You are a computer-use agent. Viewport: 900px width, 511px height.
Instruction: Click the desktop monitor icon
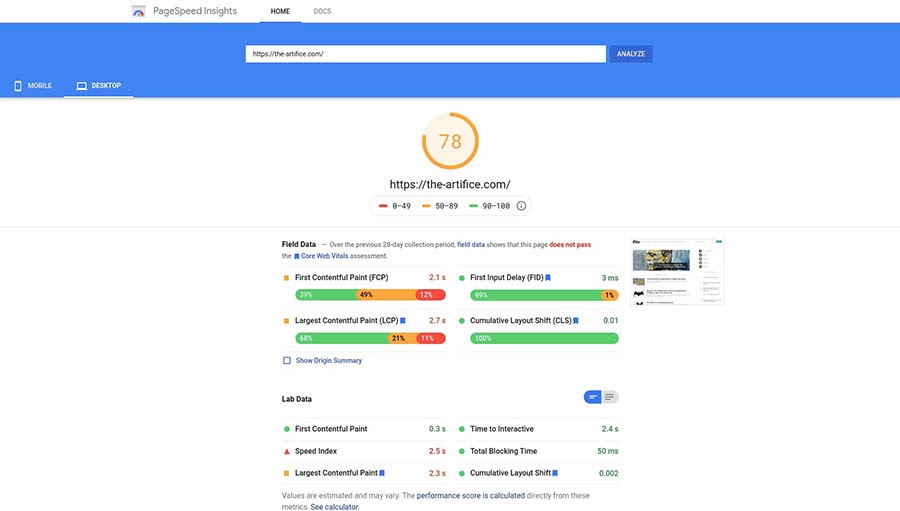[x=82, y=86]
